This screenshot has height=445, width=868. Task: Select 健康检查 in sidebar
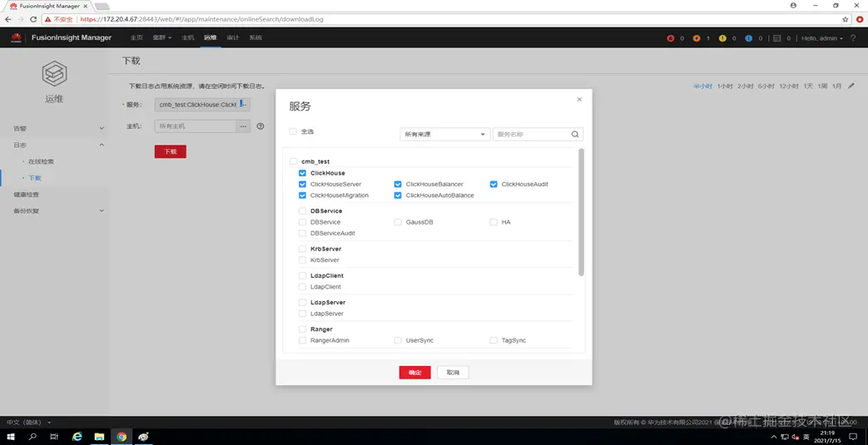point(27,195)
